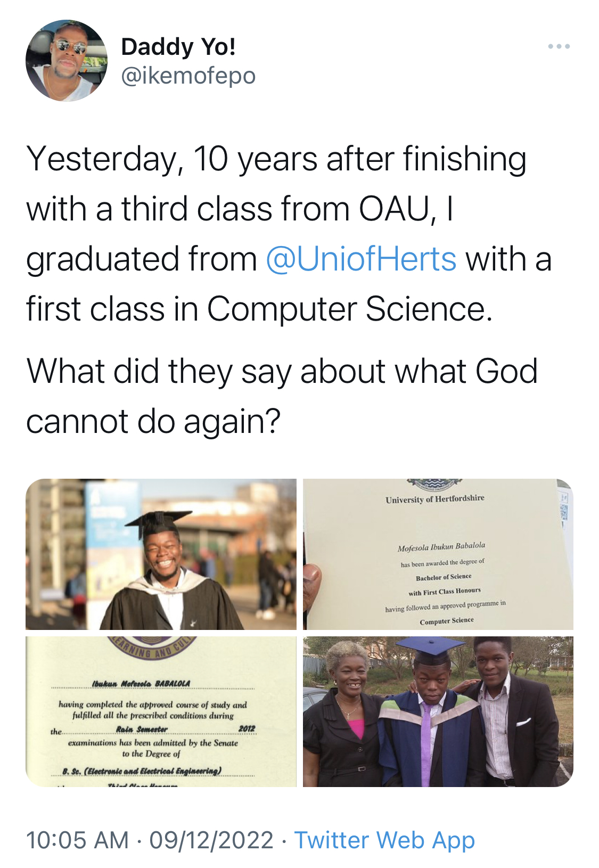Visit the @UniofHerts mention
Image resolution: width=599 pixels, height=868 pixels.
coord(361,259)
